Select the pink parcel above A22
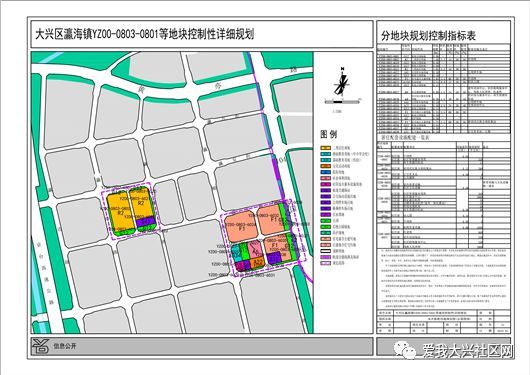The height and width of the screenshot is (375, 530). click(256, 249)
